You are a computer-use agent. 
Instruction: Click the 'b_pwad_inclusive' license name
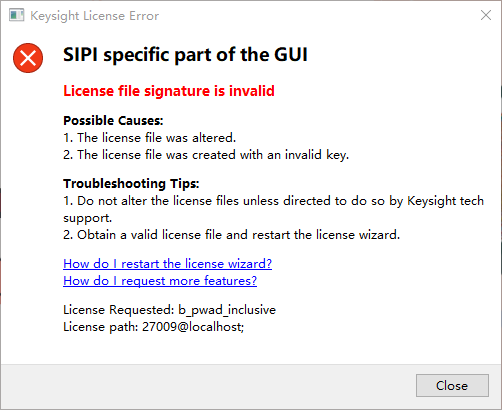227,310
